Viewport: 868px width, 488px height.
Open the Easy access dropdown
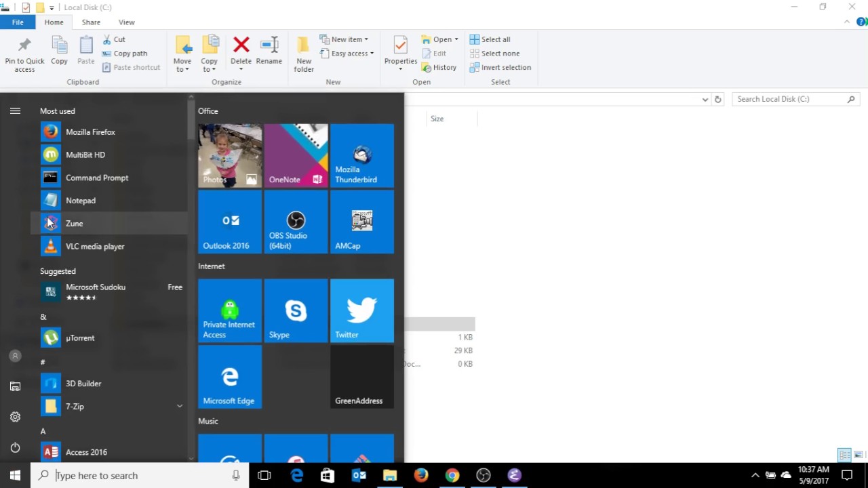pyautogui.click(x=346, y=54)
